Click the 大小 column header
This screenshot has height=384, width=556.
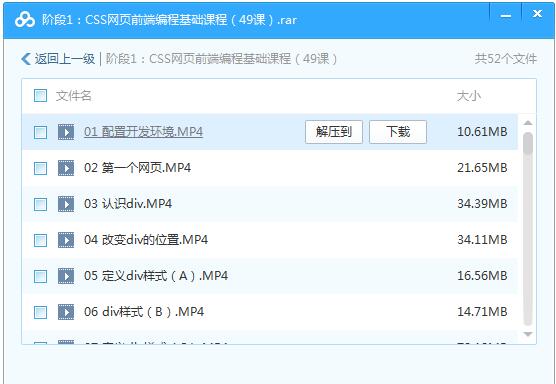[x=469, y=96]
